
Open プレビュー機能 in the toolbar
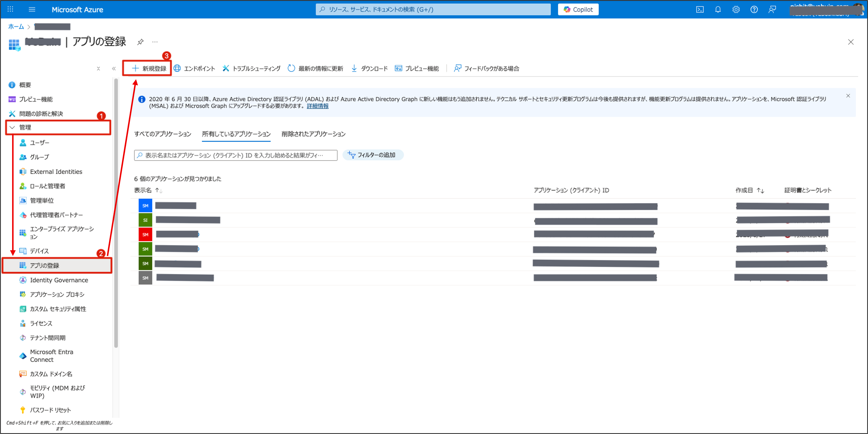point(417,68)
